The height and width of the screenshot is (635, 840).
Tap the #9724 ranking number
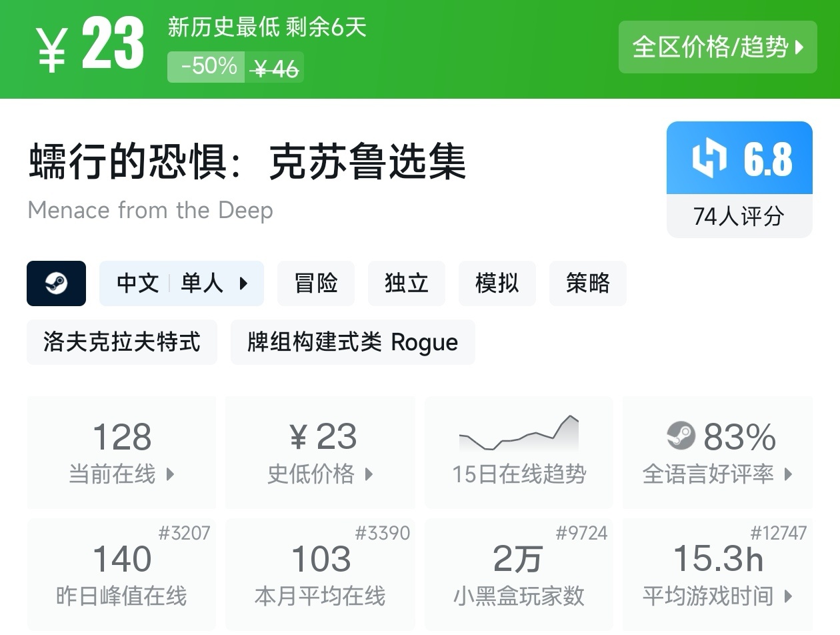pos(581,533)
